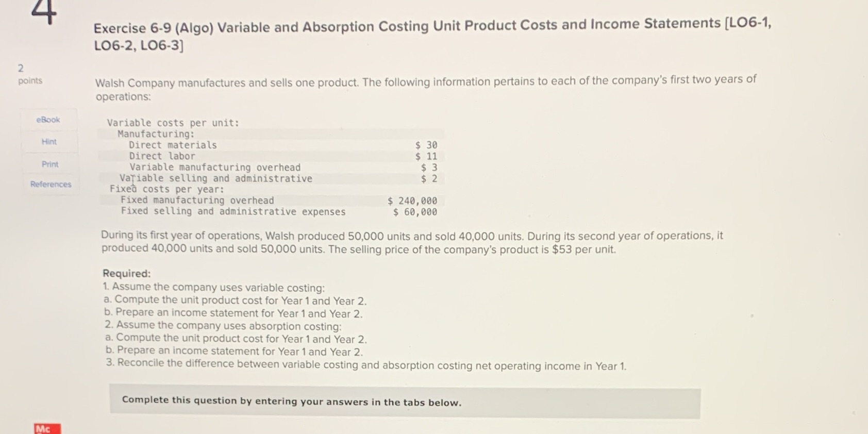
Task: Click the Direct materials cost value
Action: (x=425, y=145)
